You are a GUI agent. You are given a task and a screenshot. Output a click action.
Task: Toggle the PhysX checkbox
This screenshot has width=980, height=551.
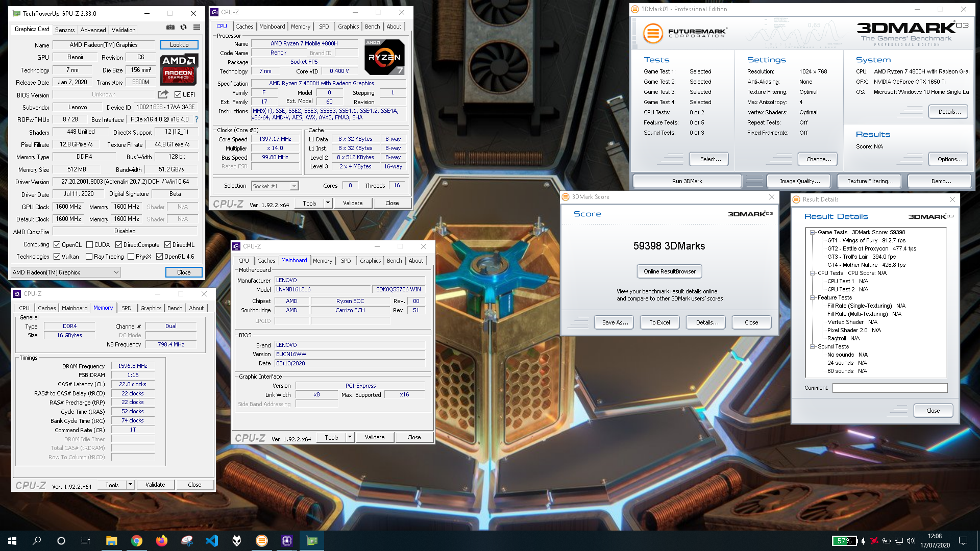pos(131,257)
